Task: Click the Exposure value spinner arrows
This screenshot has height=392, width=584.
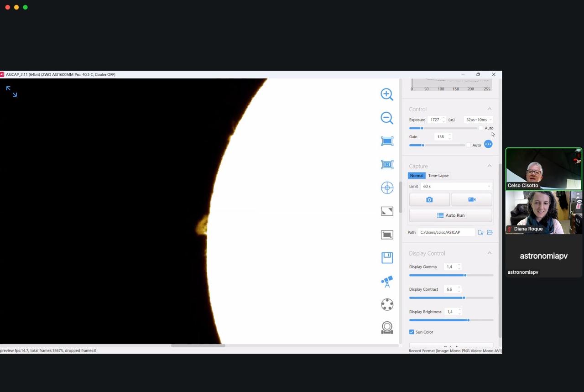Action: tap(443, 120)
